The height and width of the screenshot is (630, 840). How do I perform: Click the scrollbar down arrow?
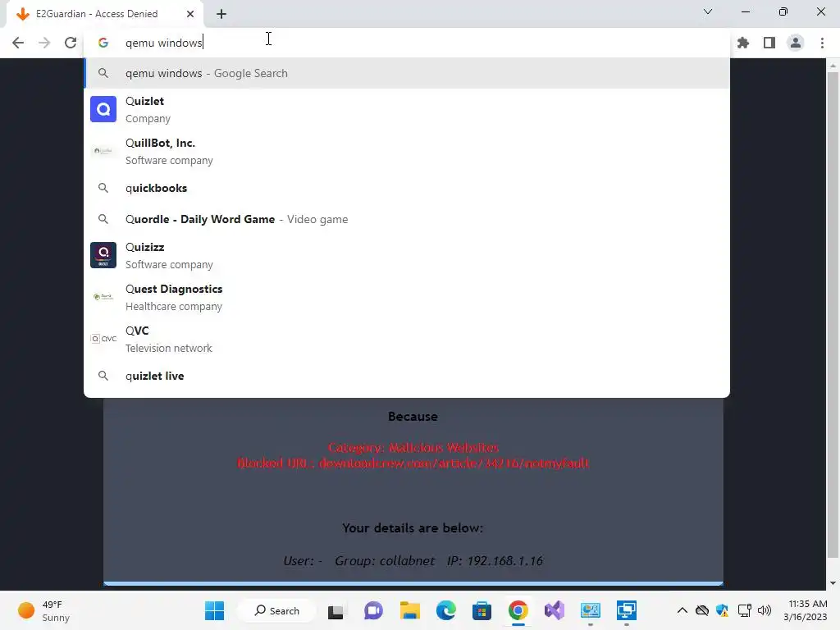point(833,583)
